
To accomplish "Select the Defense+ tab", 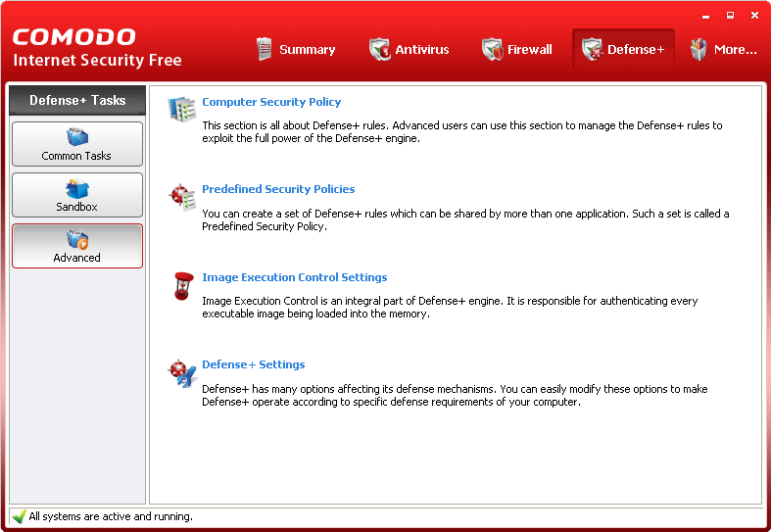I will click(x=623, y=49).
